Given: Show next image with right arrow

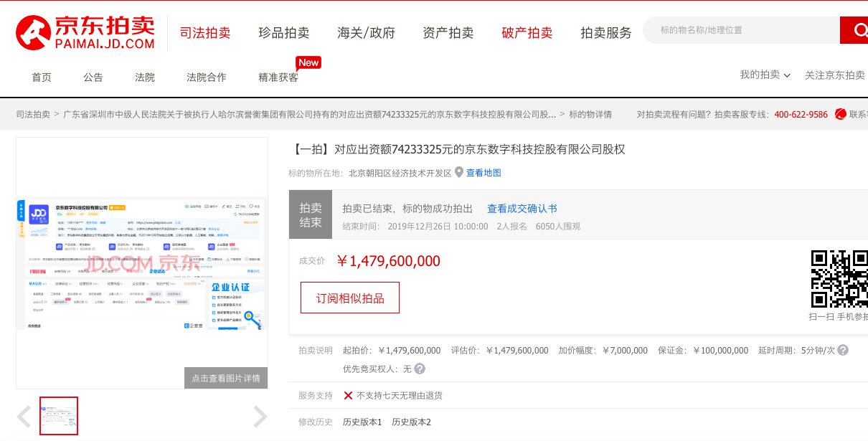Looking at the screenshot, I should point(260,417).
